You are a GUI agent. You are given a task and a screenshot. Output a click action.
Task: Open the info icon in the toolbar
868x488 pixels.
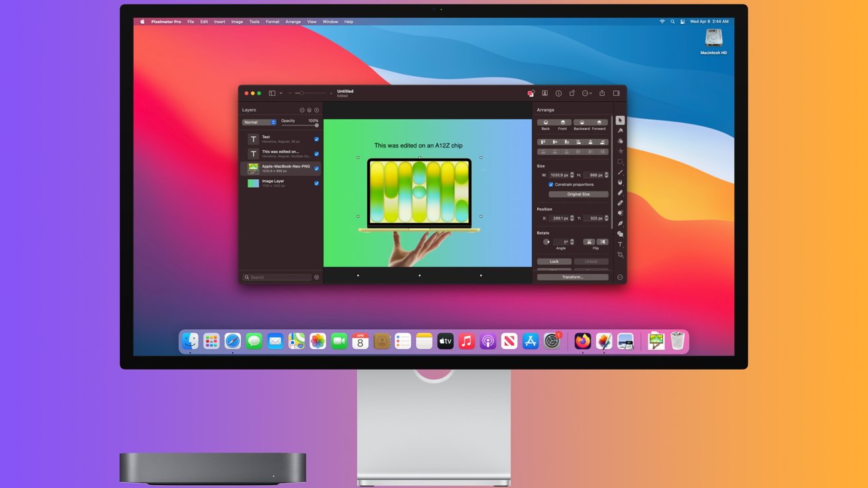coord(558,93)
